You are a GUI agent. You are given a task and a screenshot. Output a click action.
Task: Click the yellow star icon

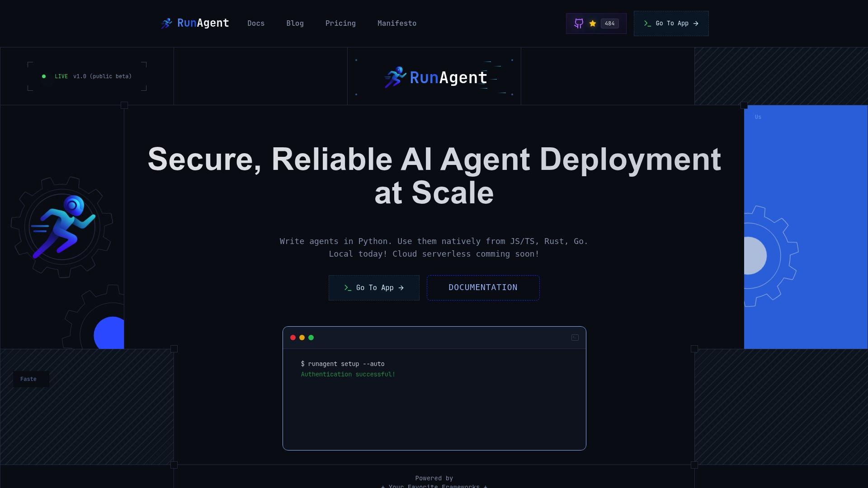point(593,23)
